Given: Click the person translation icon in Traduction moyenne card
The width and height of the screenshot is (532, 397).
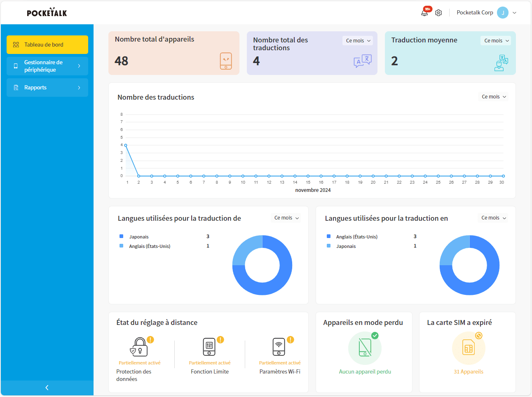Looking at the screenshot, I should 501,63.
